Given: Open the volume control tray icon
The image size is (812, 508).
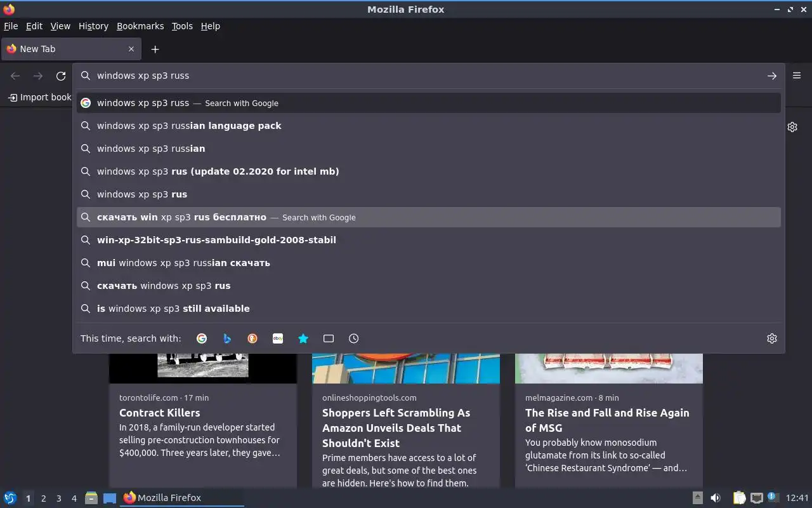Looking at the screenshot, I should click(x=716, y=498).
